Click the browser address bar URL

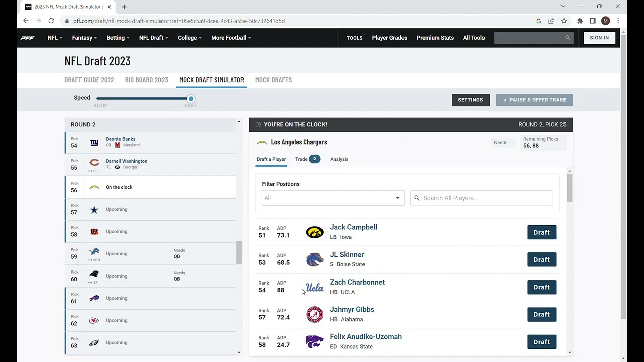tap(179, 21)
